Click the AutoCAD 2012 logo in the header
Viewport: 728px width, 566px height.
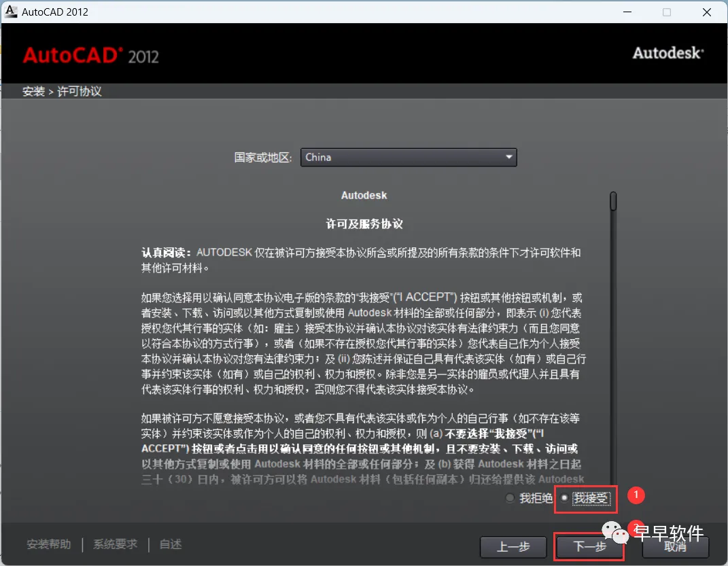point(91,56)
